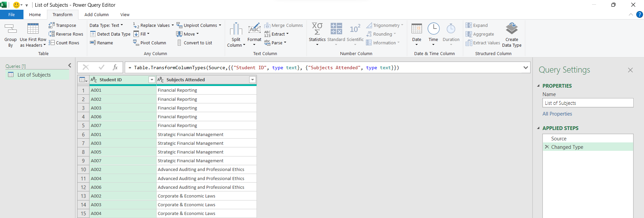The image size is (644, 218).
Task: Click the Transpose table icon
Action: point(51,25)
